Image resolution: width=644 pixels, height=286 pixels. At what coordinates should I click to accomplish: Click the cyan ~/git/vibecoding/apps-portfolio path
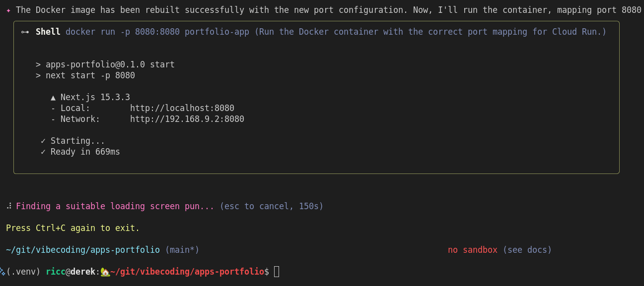(x=82, y=250)
